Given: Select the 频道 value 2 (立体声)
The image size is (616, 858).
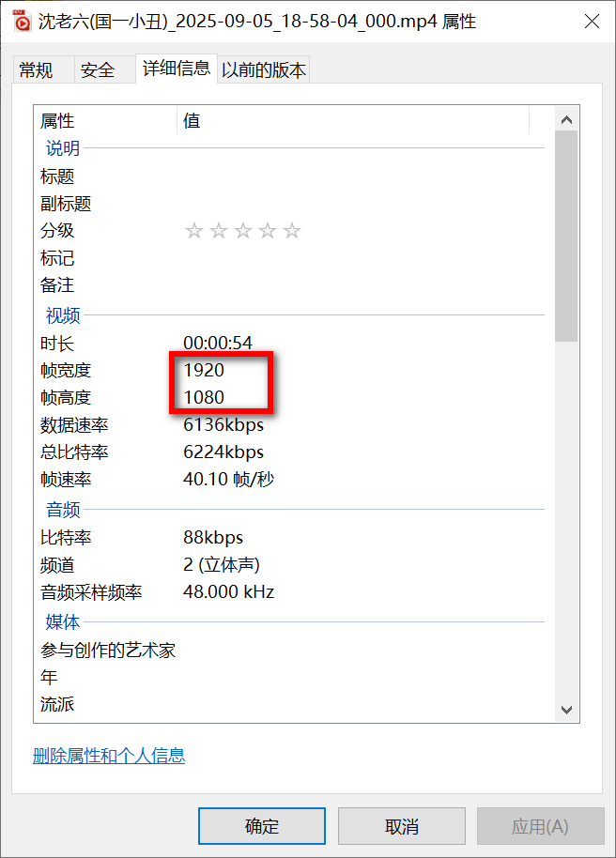Looking at the screenshot, I should pyautogui.click(x=222, y=565).
